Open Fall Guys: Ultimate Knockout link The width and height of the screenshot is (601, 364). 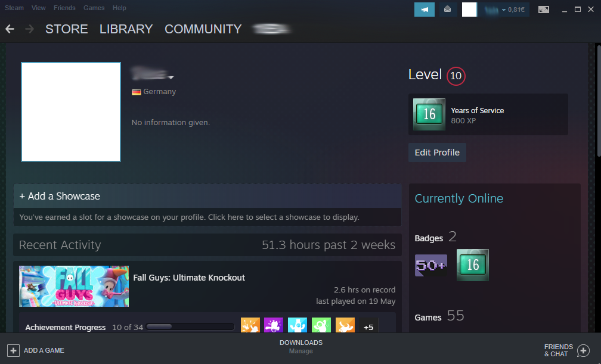tap(189, 278)
